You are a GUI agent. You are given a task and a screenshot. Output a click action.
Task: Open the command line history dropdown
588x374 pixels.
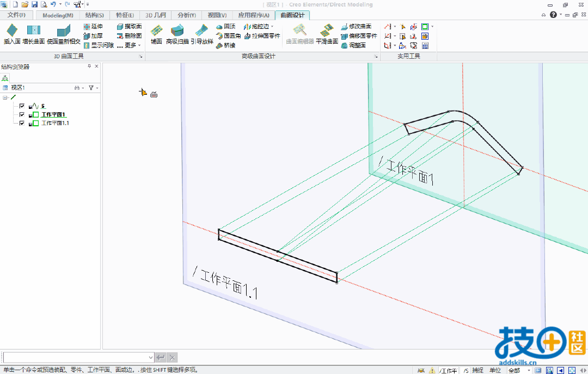151,358
